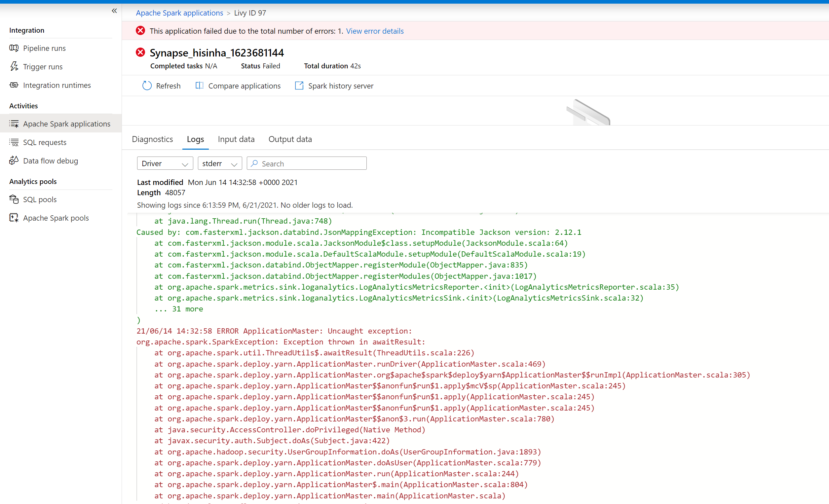Click the 'Showing logs since' notice
Image resolution: width=829 pixels, height=504 pixels.
245,205
